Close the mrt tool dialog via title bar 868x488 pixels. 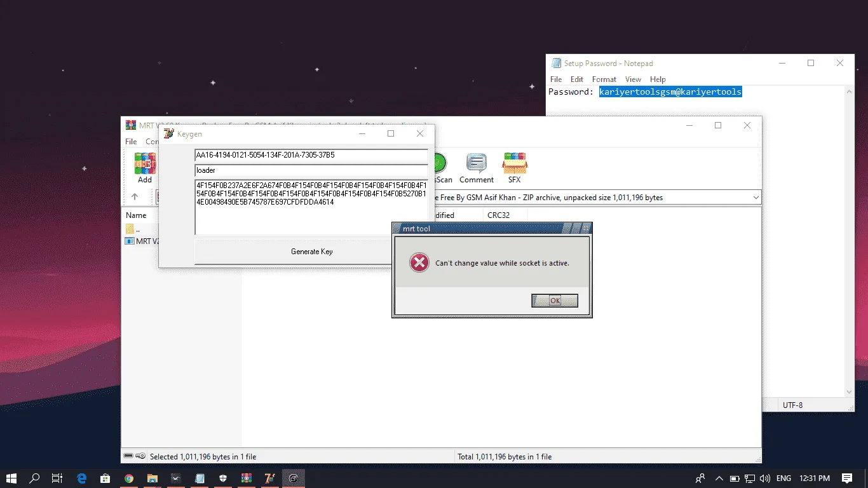pyautogui.click(x=587, y=228)
